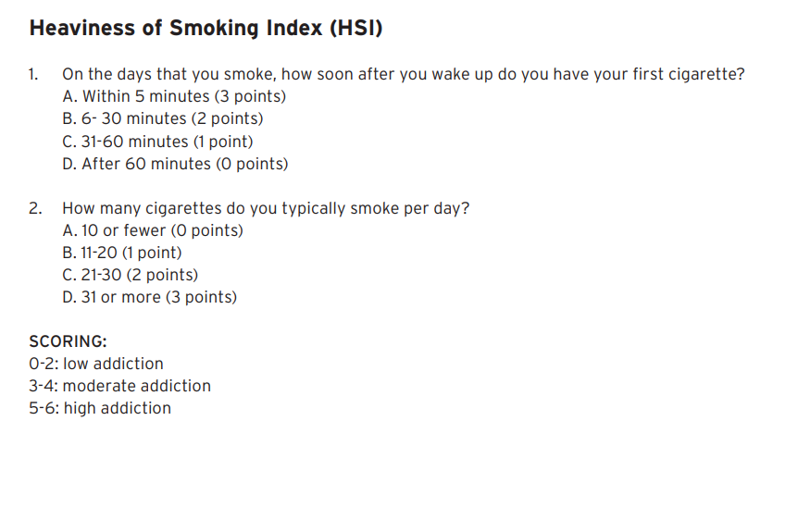This screenshot has width=798, height=532.
Task: Click the first cigarette question text
Action: [x=403, y=75]
